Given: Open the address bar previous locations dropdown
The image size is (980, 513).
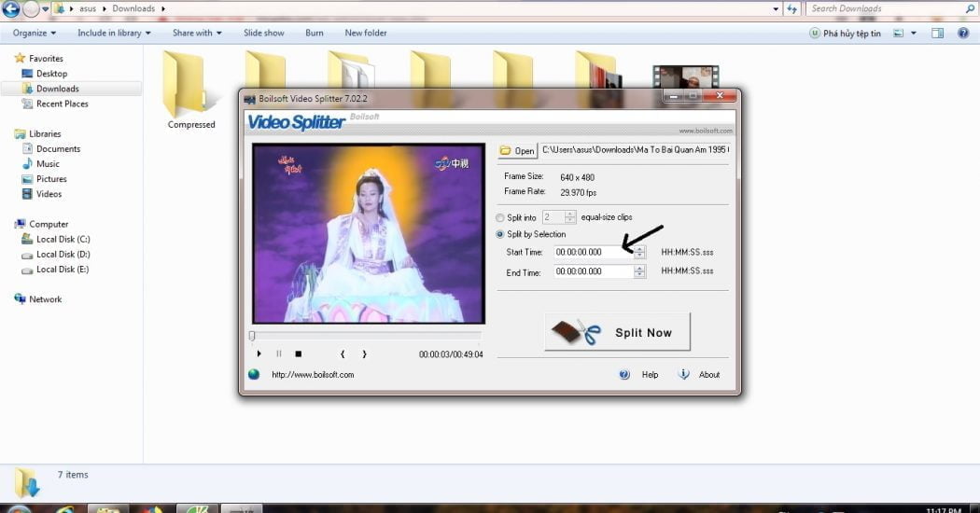Looking at the screenshot, I should click(x=776, y=8).
